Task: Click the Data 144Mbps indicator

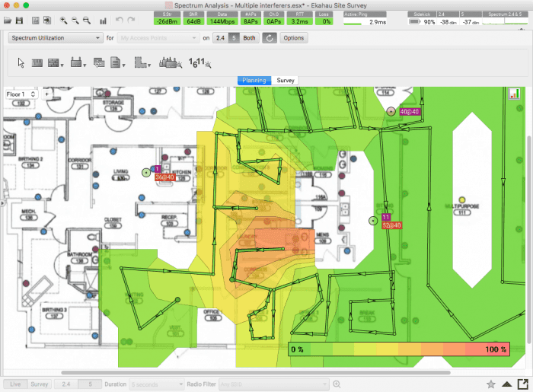Action: pos(222,18)
